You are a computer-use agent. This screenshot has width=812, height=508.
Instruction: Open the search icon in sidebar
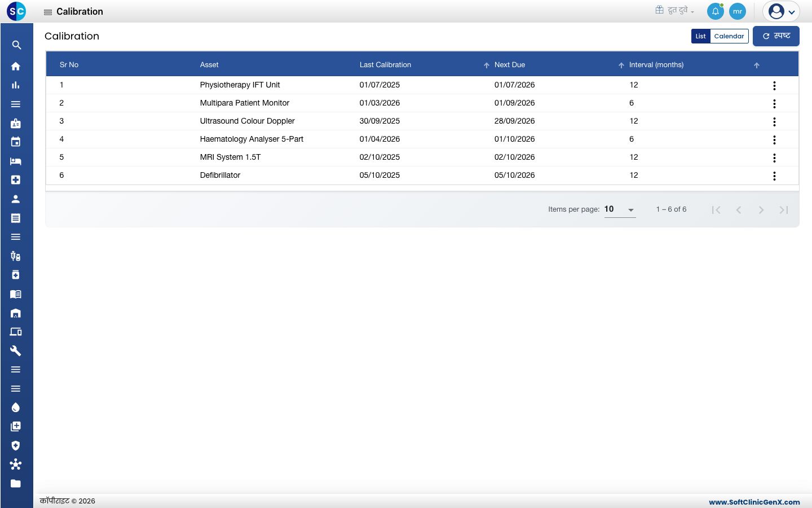(16, 45)
